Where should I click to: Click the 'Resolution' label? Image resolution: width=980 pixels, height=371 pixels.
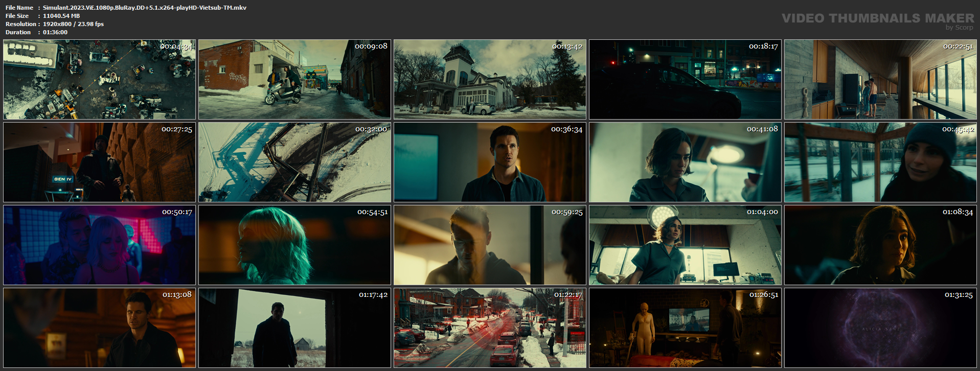pyautogui.click(x=21, y=24)
